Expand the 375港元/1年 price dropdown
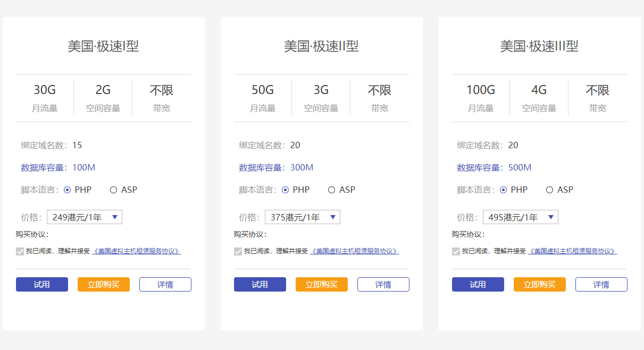This screenshot has width=644, height=350. coord(303,217)
